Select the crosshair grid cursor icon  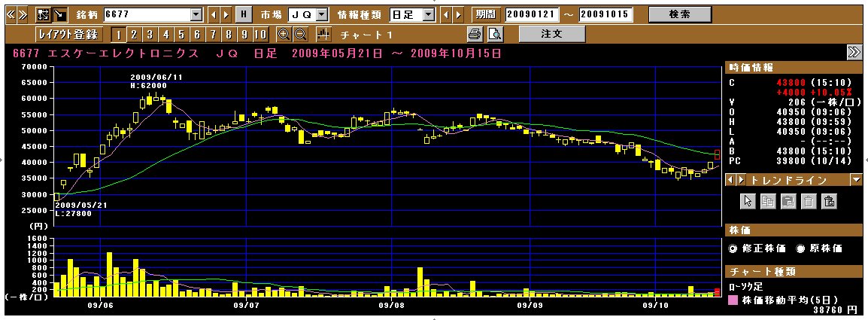(43, 15)
